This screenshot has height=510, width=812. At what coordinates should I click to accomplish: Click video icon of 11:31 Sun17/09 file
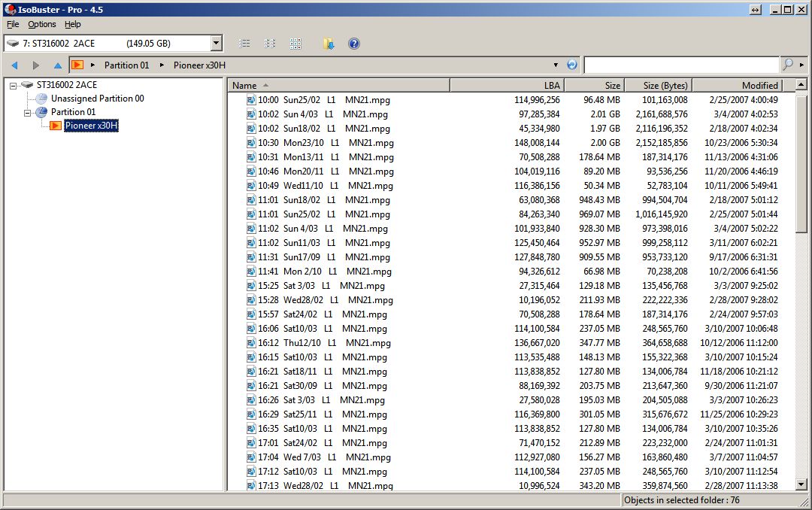[x=251, y=257]
